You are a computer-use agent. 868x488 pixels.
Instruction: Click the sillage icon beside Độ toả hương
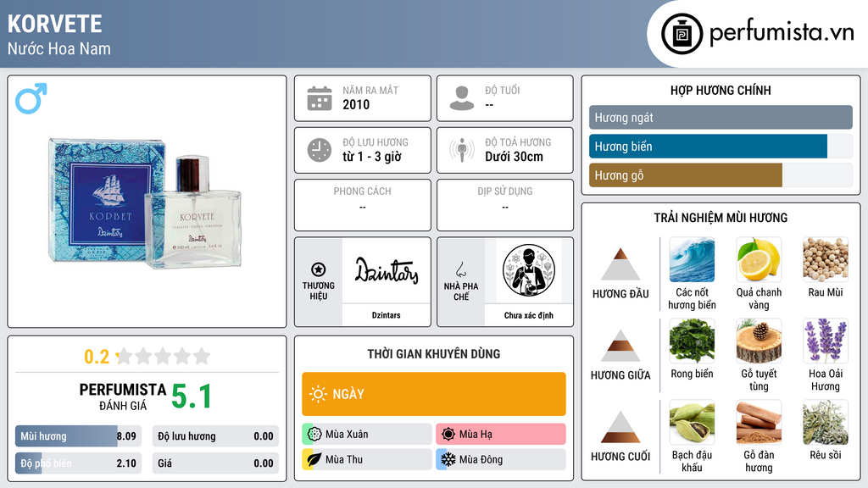click(462, 150)
